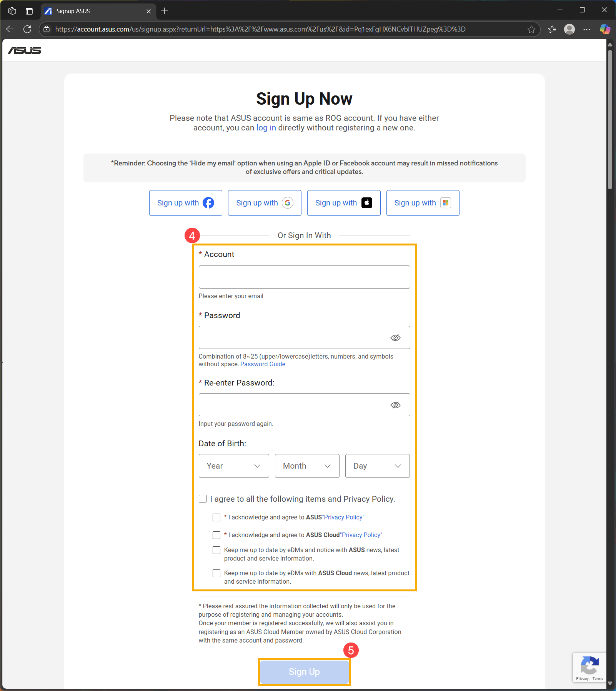Image resolution: width=616 pixels, height=691 pixels.
Task: Sign up with Apple
Action: click(344, 203)
